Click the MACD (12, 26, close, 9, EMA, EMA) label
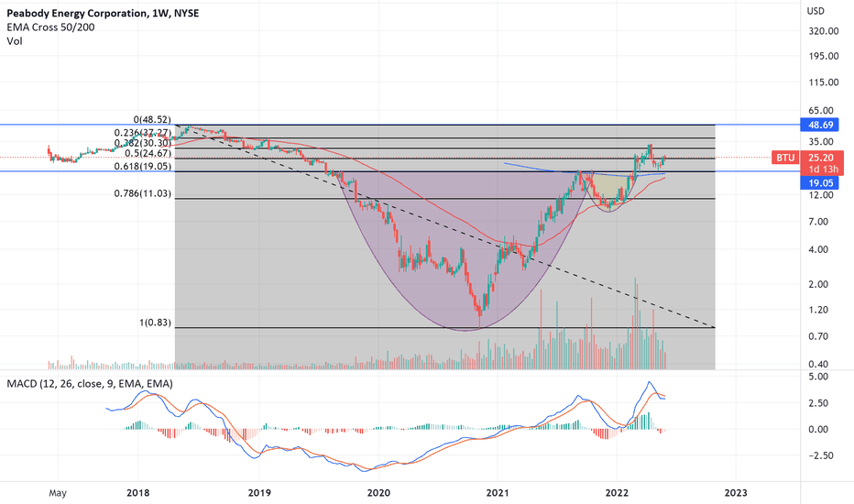Viewport: 854px width, 504px height. [90, 384]
